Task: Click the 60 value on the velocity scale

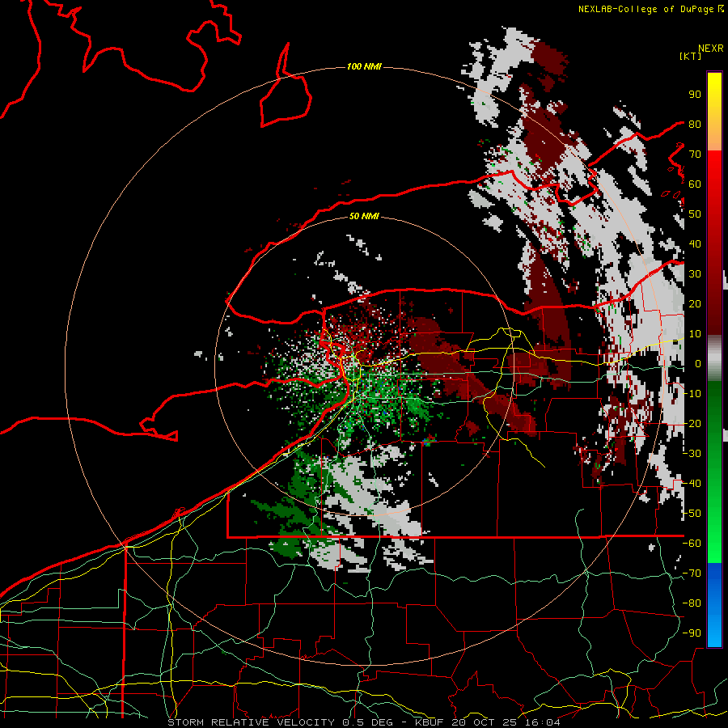Action: (x=695, y=184)
